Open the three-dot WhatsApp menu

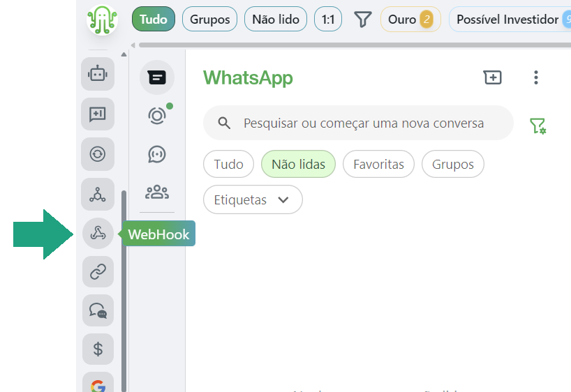click(535, 77)
